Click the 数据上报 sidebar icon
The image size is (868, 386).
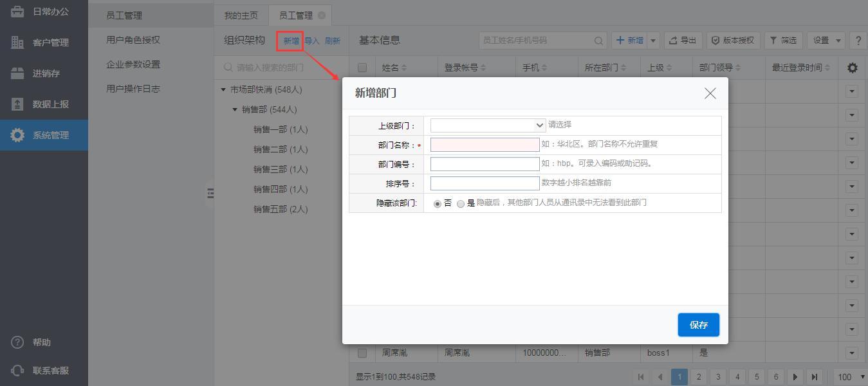(x=17, y=104)
